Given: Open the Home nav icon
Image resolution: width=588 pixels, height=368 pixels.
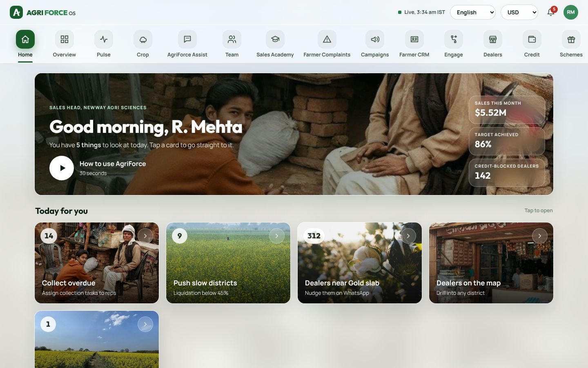Looking at the screenshot, I should 25,39.
